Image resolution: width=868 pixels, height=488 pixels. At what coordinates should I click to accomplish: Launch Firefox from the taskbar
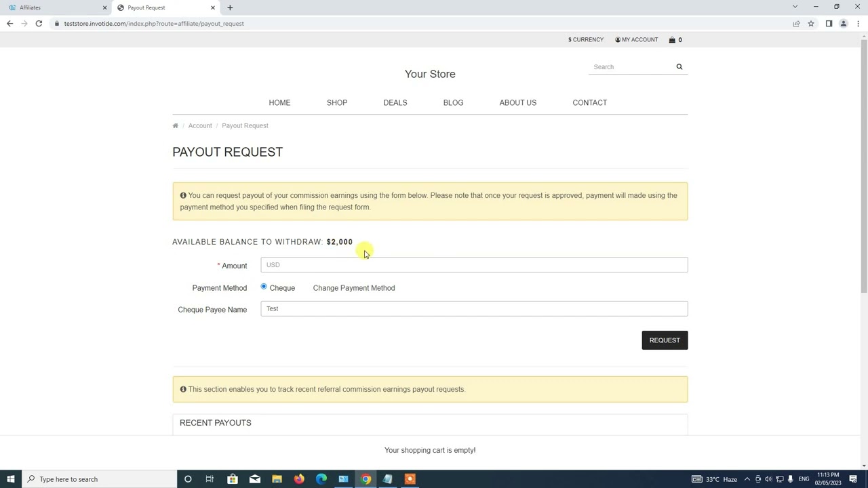(299, 479)
